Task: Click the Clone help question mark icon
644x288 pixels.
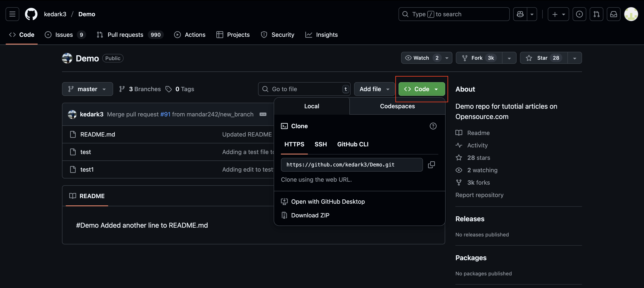Action: [433, 126]
